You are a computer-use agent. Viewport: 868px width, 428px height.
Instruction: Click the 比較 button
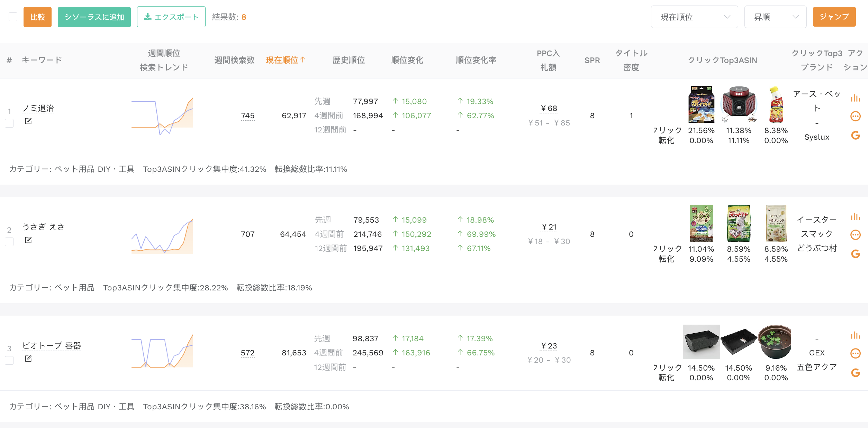(x=37, y=17)
